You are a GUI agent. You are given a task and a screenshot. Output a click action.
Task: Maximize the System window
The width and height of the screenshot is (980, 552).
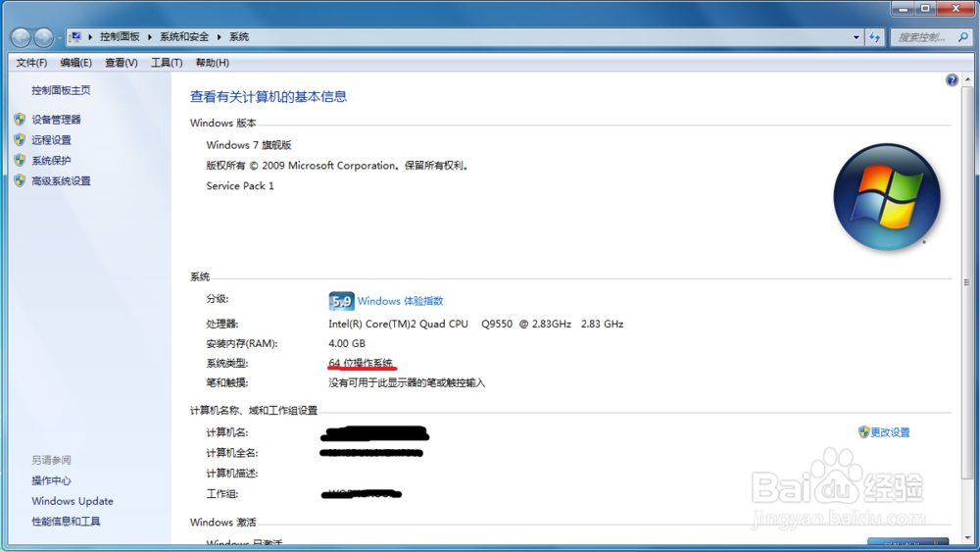(926, 8)
